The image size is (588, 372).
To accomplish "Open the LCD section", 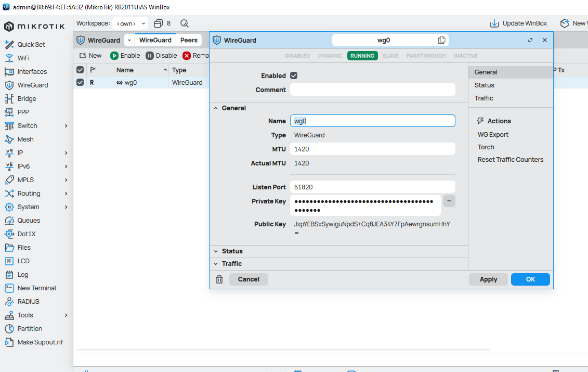I will pos(17,261).
